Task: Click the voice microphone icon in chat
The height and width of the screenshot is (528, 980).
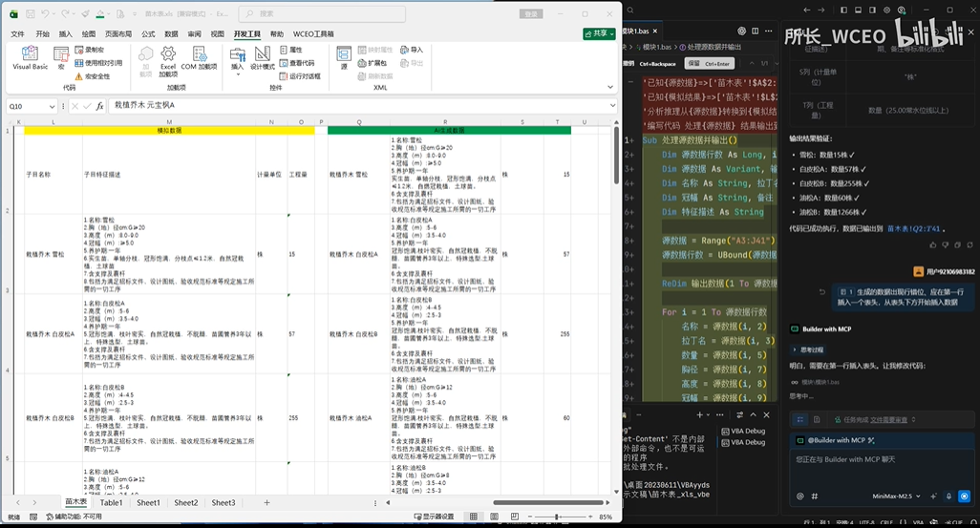Action: point(948,496)
